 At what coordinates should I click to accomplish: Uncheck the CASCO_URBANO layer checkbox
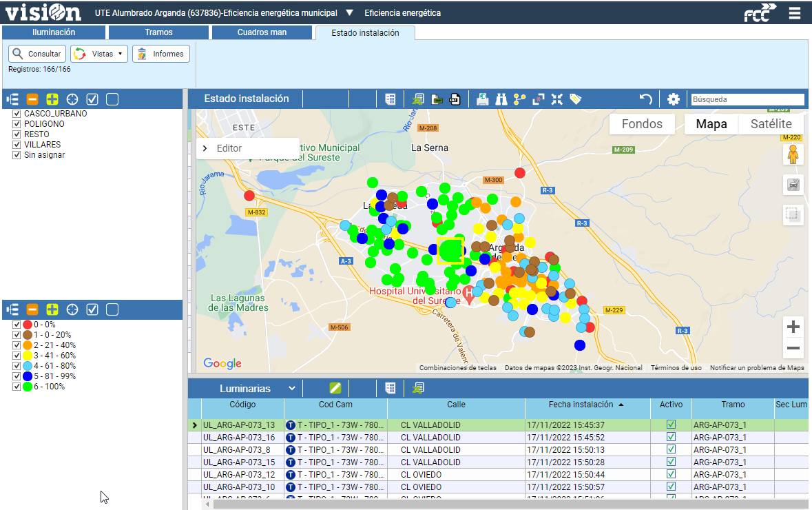17,114
